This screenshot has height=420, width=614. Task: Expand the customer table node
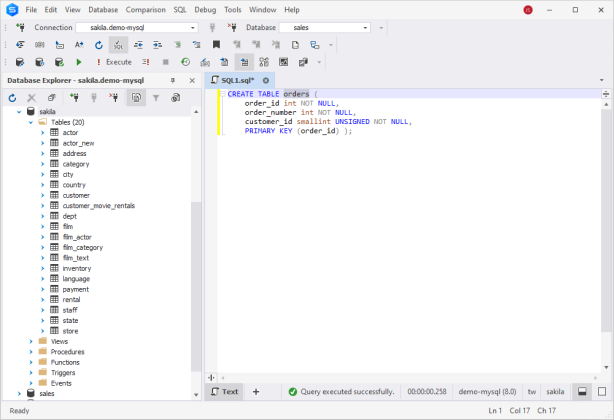click(43, 195)
